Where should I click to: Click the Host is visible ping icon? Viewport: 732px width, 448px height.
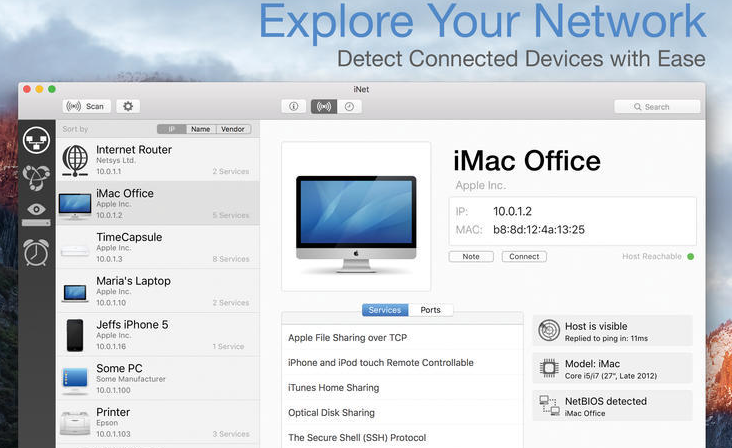[548, 331]
